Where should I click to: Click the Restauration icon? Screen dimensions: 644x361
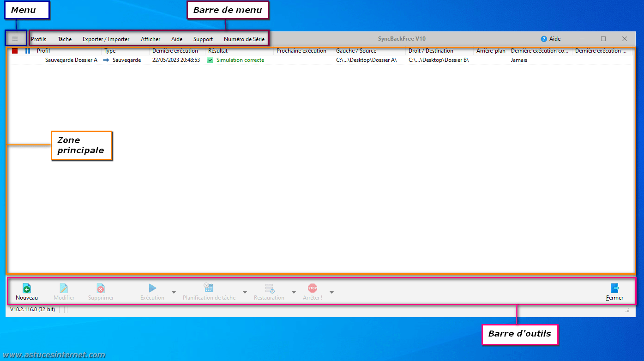[270, 289]
